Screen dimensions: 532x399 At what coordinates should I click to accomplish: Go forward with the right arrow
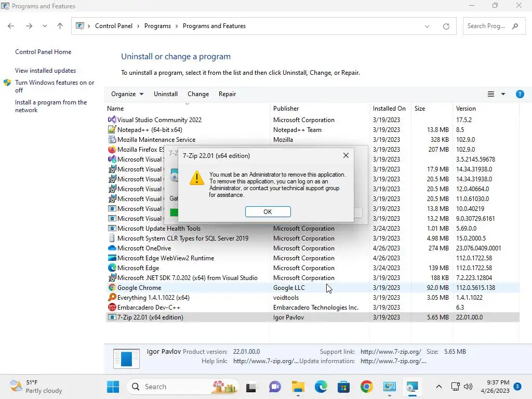29,26
